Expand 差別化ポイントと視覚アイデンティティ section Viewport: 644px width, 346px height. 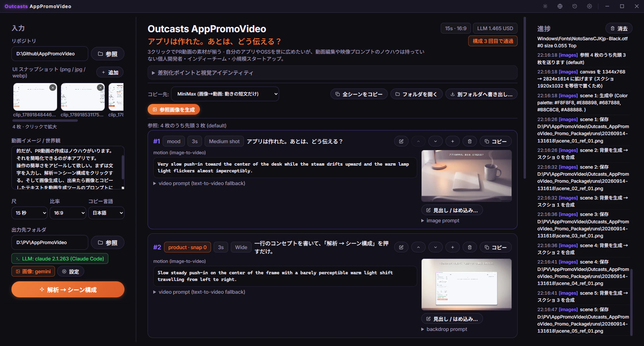tap(332, 73)
